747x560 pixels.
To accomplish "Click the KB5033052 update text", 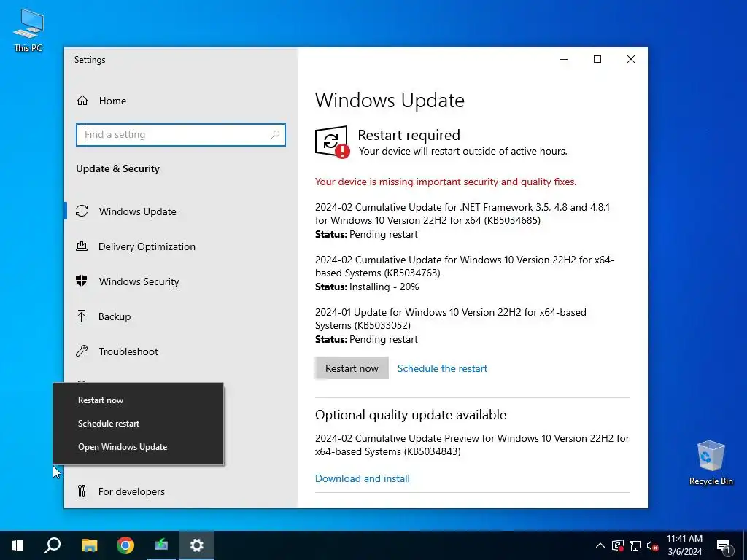I will coord(451,319).
